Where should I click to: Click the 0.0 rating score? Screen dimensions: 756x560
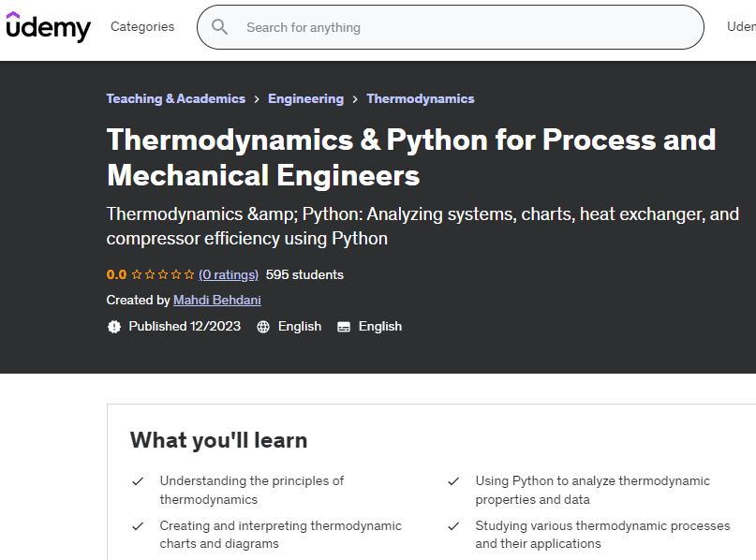pos(116,275)
